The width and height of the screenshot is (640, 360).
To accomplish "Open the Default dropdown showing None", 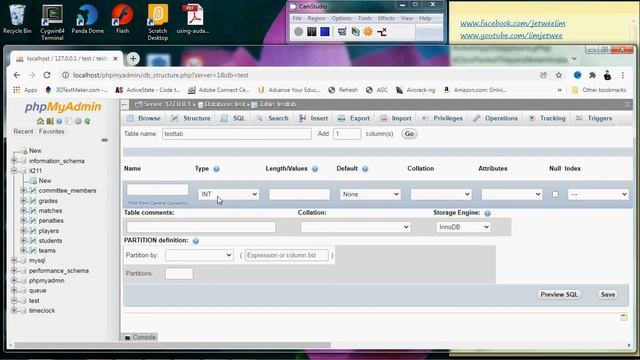I will tap(370, 194).
